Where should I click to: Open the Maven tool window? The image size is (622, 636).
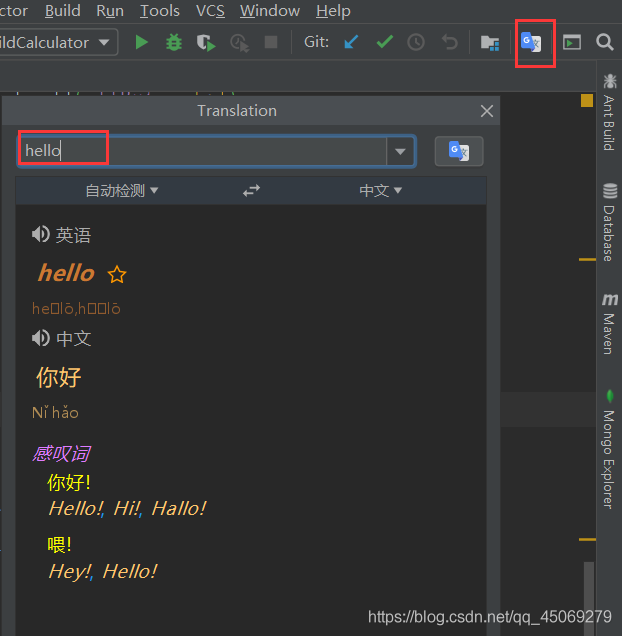(609, 324)
